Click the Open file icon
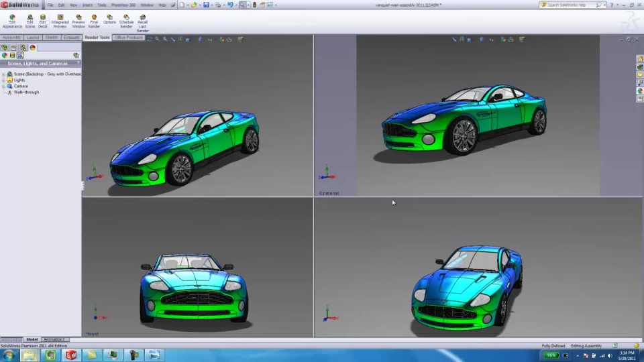The image size is (644, 362). coord(193,5)
